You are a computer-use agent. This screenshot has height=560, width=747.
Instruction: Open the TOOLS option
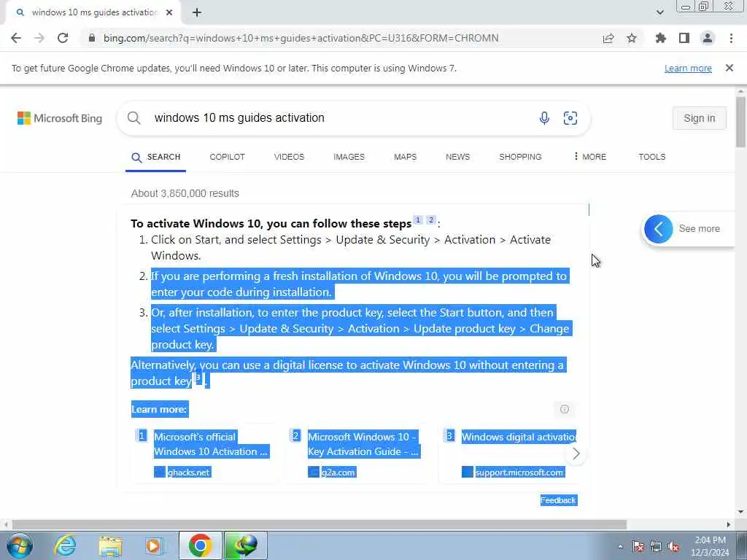click(x=651, y=157)
